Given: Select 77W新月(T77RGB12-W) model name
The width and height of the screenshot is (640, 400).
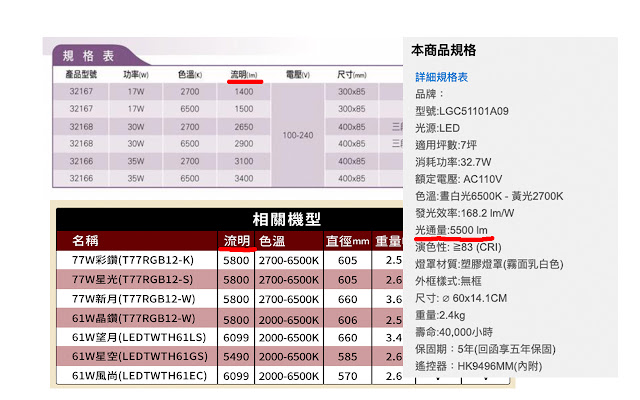Looking at the screenshot, I should pos(133,299).
